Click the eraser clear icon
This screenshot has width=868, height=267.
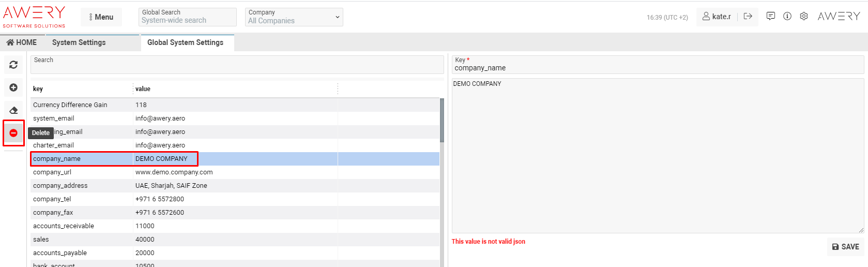tap(13, 110)
